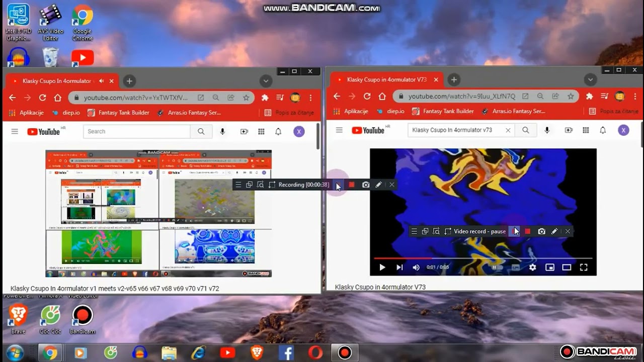This screenshot has width=644, height=362.
Task: Enter fullscreen in right YouTube player
Action: point(584,267)
